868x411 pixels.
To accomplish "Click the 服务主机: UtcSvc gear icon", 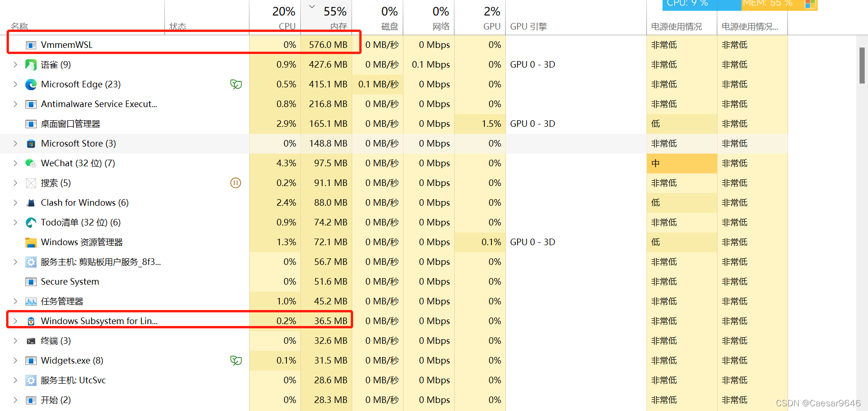I will (x=31, y=380).
